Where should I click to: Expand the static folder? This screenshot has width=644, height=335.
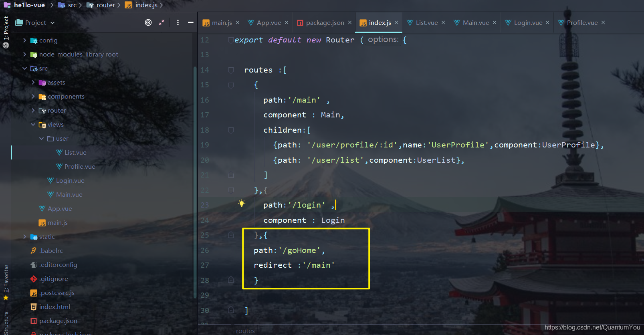pos(24,236)
